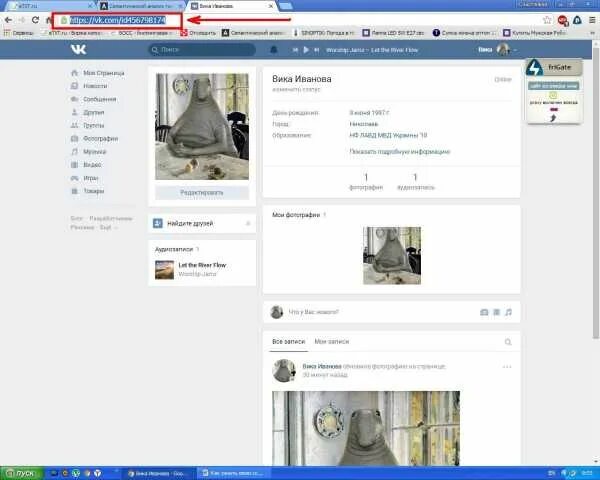Play the header audio track
Screen dimensions: 600x480
click(306, 50)
